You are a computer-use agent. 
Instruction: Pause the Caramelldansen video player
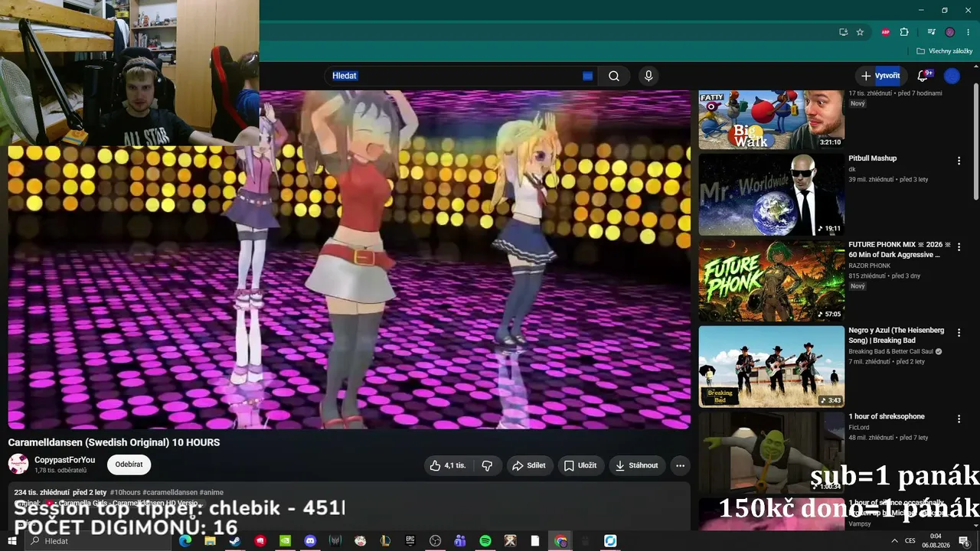click(x=349, y=260)
